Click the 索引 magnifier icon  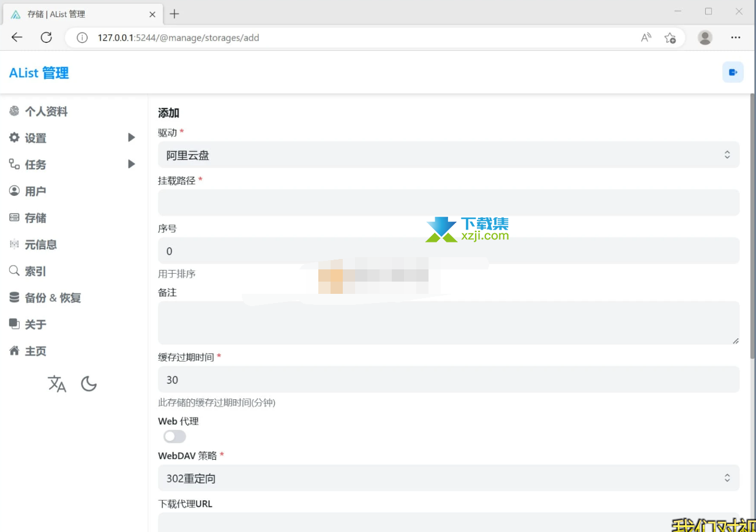pos(14,271)
